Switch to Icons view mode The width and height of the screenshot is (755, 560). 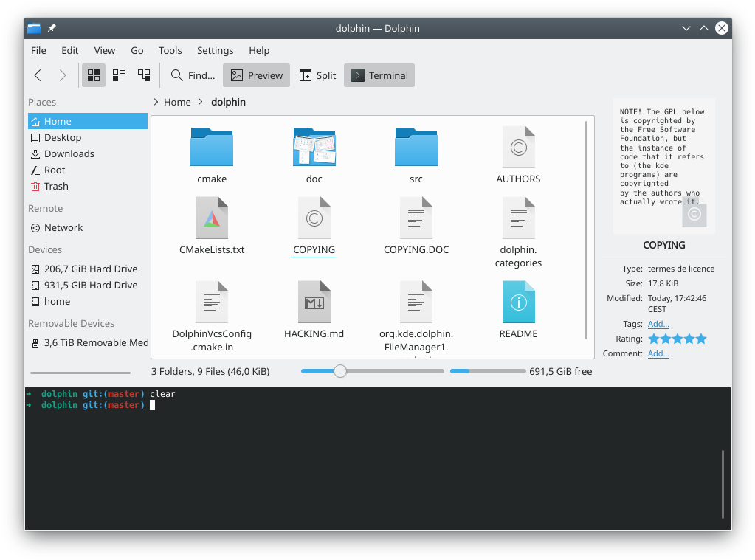[94, 75]
